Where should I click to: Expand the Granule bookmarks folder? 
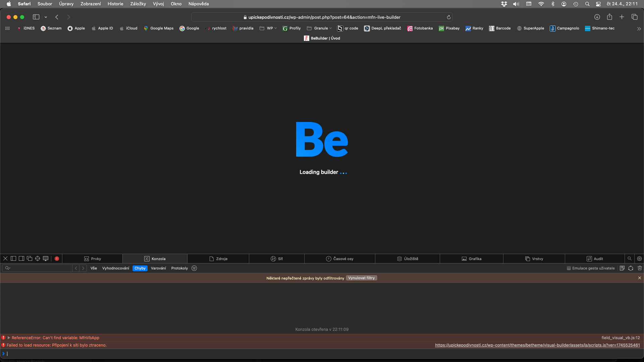tap(319, 28)
